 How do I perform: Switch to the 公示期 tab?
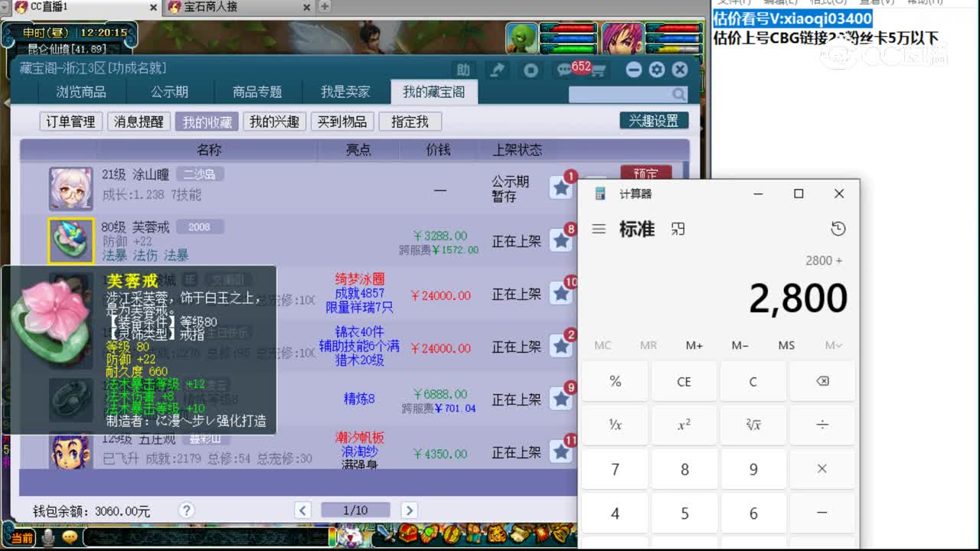(169, 92)
